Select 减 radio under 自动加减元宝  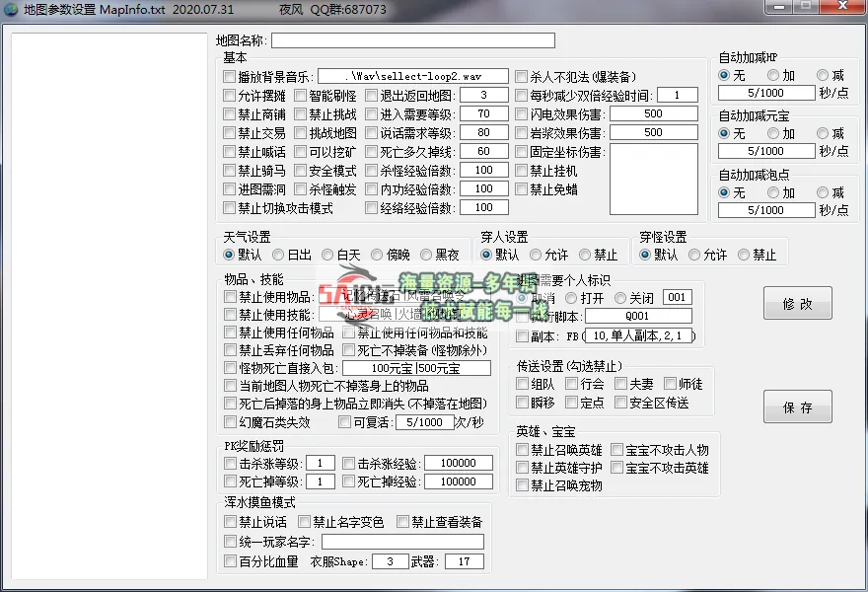tap(823, 133)
